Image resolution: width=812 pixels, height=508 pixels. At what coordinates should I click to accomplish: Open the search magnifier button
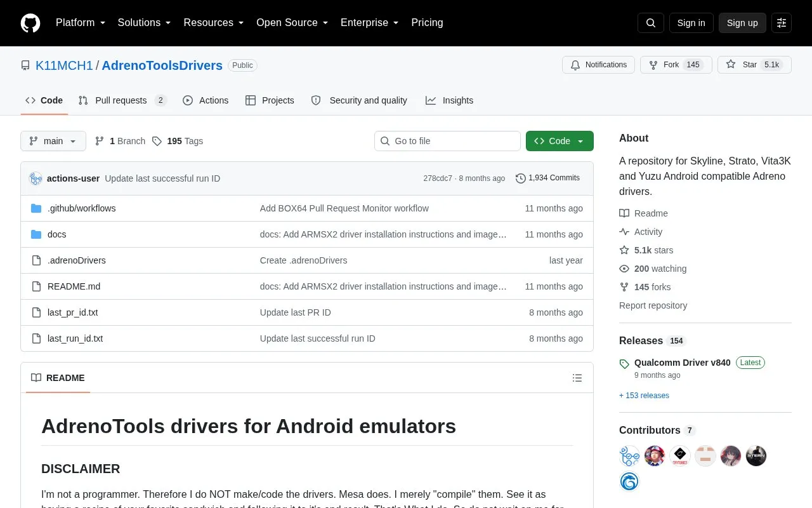point(651,23)
